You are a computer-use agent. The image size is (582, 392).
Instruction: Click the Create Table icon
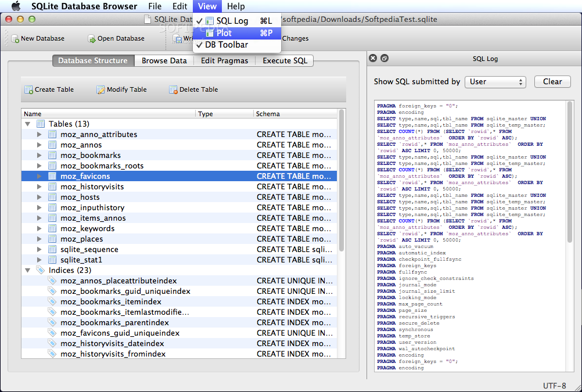[28, 89]
